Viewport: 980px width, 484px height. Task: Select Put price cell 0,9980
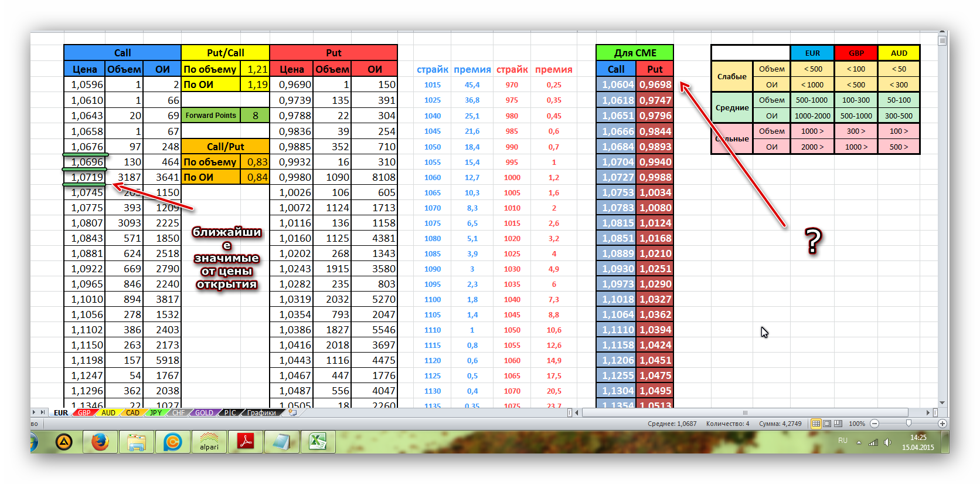tap(291, 177)
